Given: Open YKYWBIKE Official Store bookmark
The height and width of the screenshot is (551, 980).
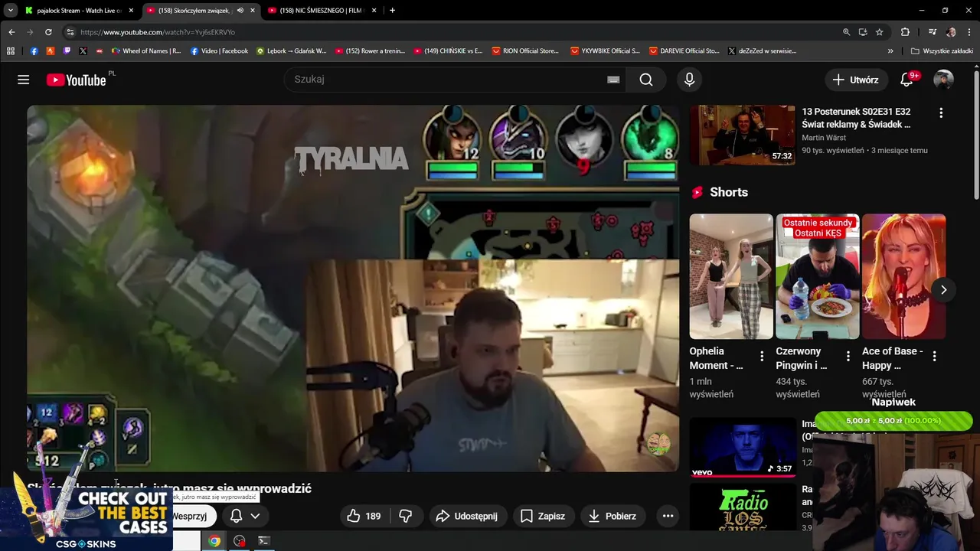Looking at the screenshot, I should point(605,51).
